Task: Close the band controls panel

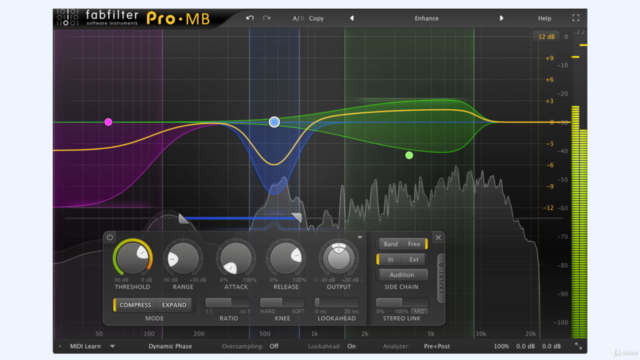Action: pos(438,238)
